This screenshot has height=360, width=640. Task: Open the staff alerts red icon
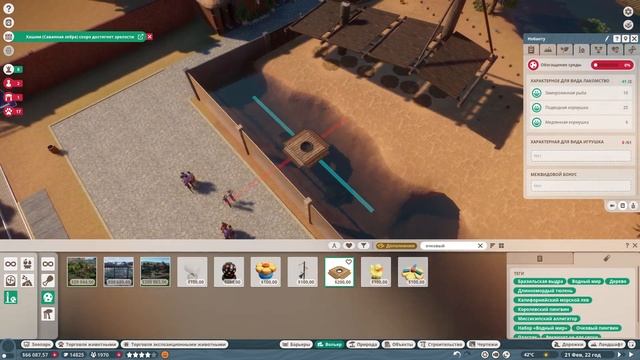coord(9,83)
